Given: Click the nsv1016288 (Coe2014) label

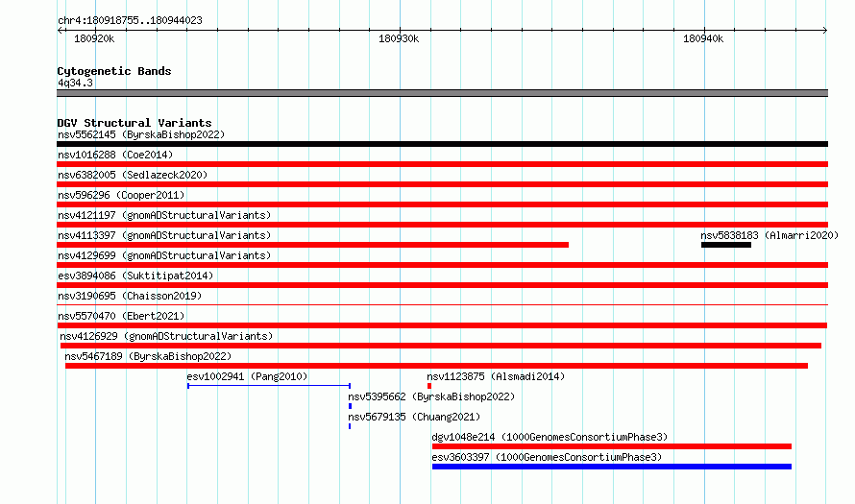Looking at the screenshot, I should coord(115,155).
